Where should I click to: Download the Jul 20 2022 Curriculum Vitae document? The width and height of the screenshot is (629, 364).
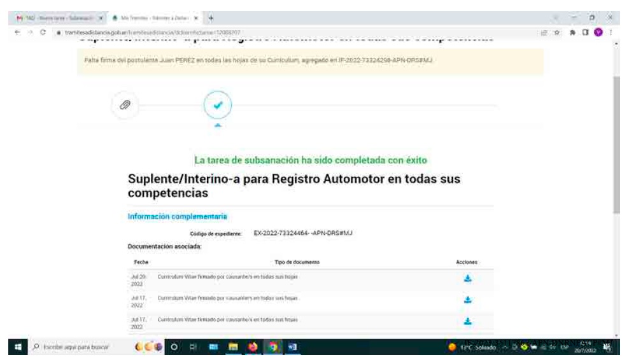click(468, 278)
